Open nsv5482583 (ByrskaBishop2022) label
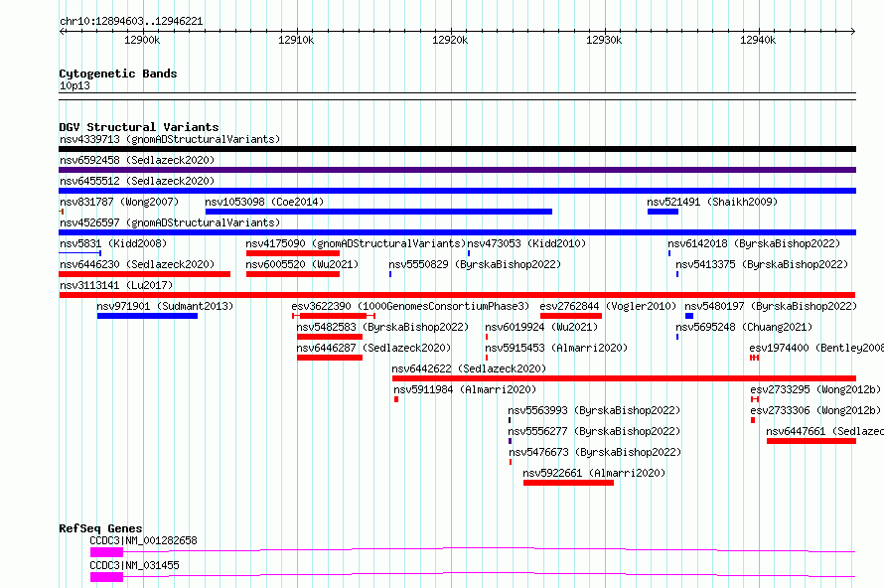The width and height of the screenshot is (884, 588). [382, 327]
